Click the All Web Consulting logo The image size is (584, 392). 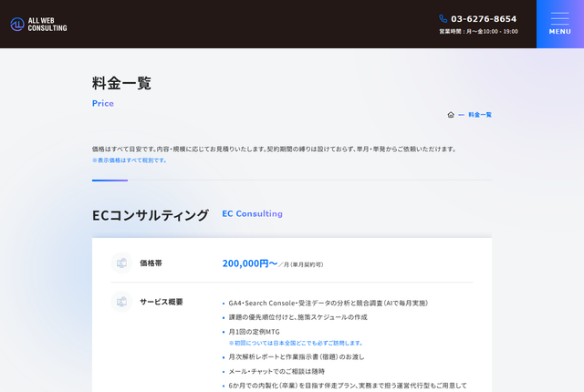[38, 25]
